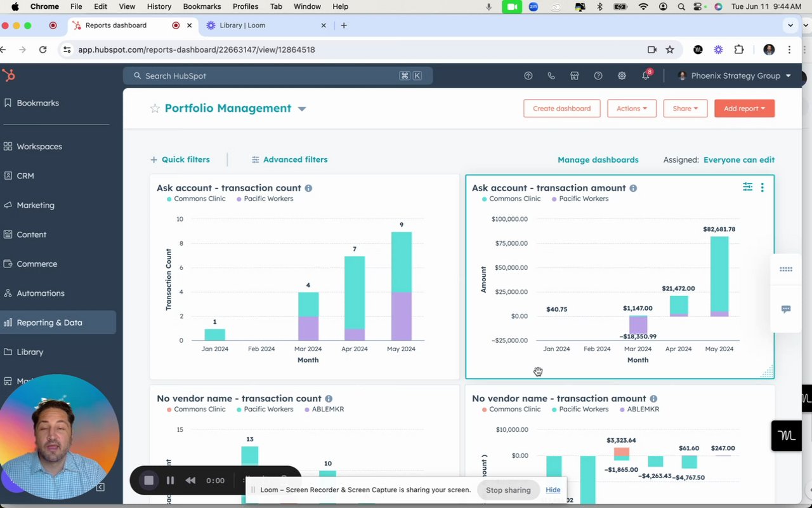Viewport: 812px width, 508px height.
Task: Click the calling phone icon
Action: coord(551,76)
